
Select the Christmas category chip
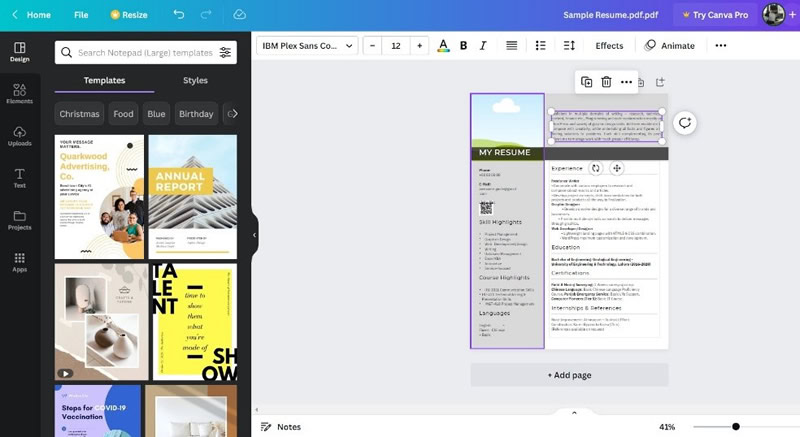click(79, 114)
